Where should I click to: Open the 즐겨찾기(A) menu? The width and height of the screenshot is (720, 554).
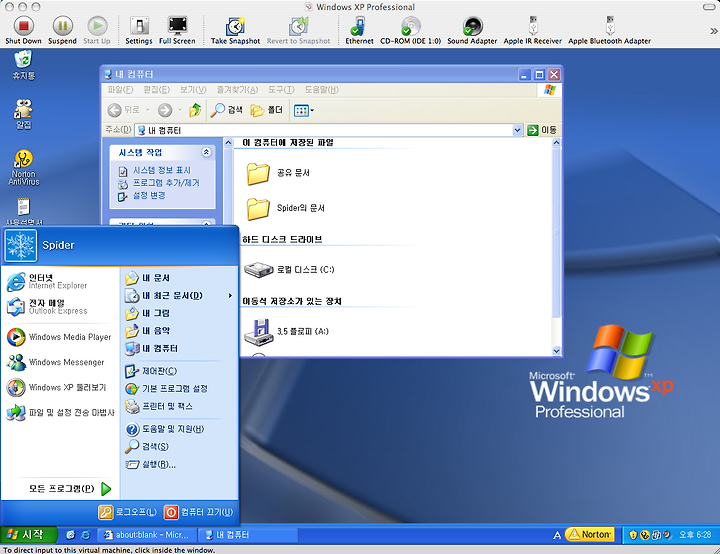click(x=237, y=90)
